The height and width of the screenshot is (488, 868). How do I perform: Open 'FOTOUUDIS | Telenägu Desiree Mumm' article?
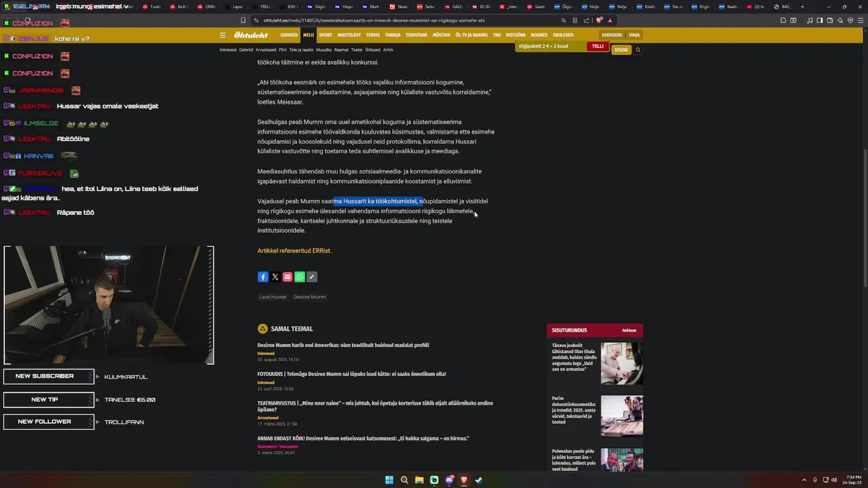point(351,374)
